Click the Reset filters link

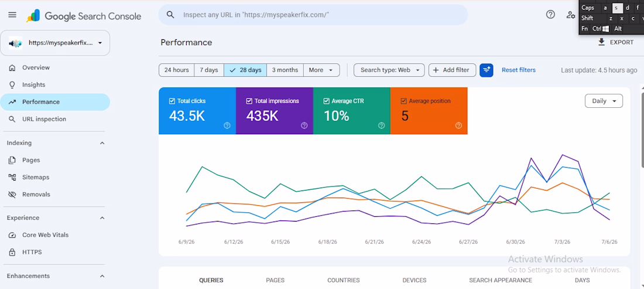tap(519, 70)
